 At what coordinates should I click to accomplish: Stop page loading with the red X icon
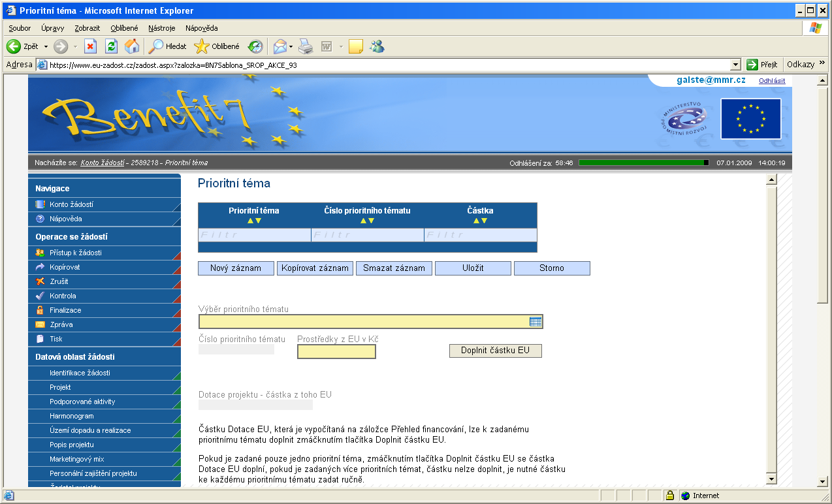[91, 46]
